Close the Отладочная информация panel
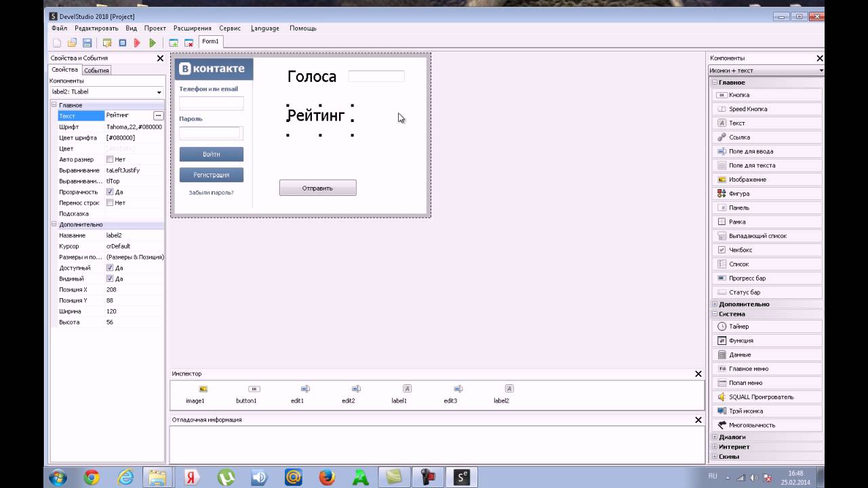The image size is (868, 488). pyautogui.click(x=698, y=420)
